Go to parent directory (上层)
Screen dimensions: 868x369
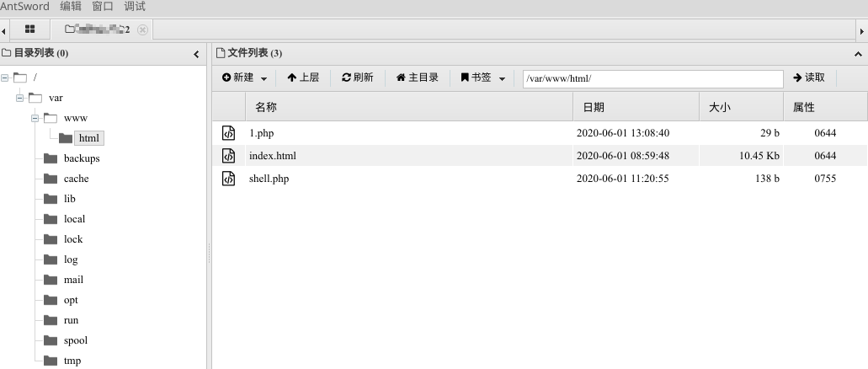(303, 78)
